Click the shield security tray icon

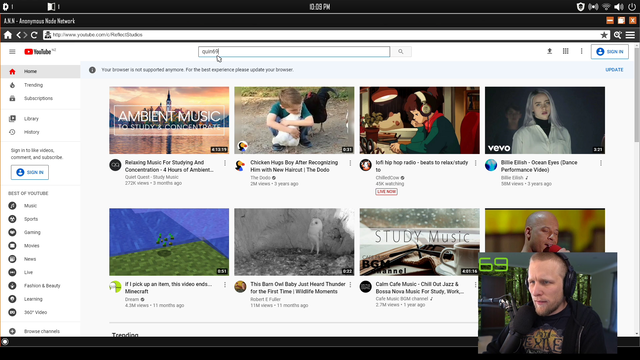(580, 7)
